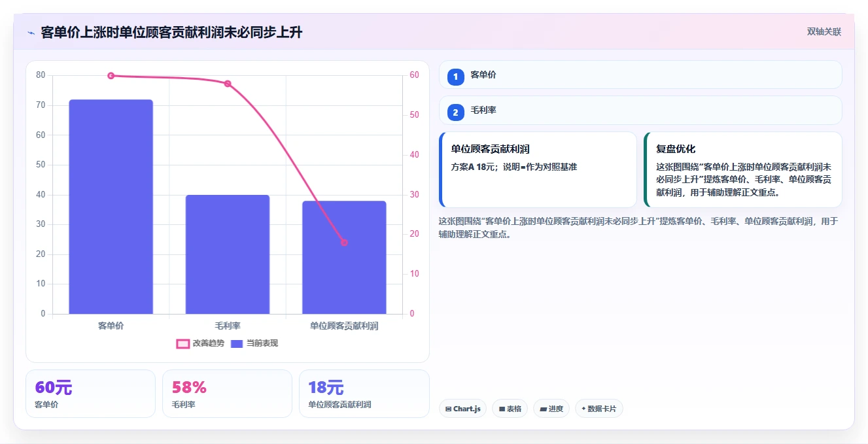Select the 单位顾客贡献利润 bar in chart
This screenshot has width=868, height=444.
pyautogui.click(x=344, y=258)
